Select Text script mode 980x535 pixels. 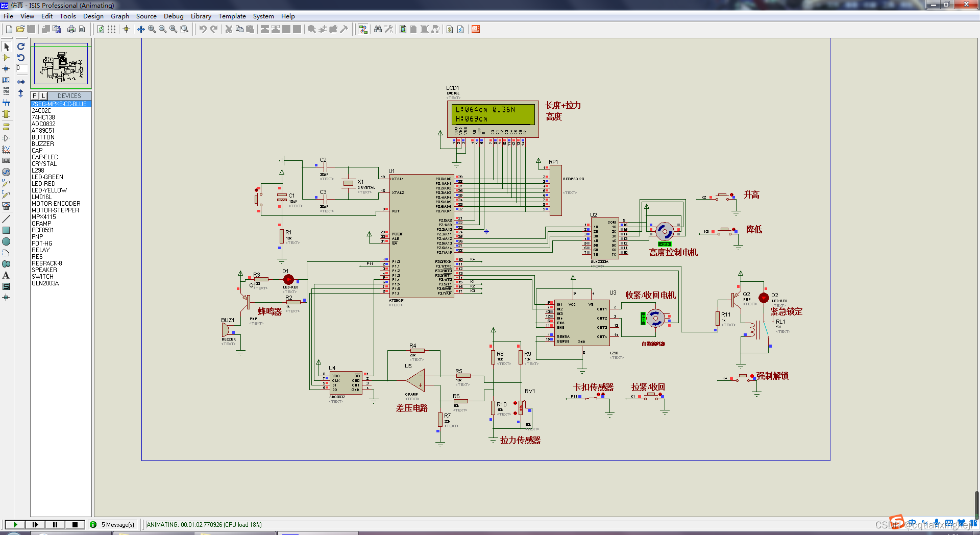pyautogui.click(x=6, y=91)
